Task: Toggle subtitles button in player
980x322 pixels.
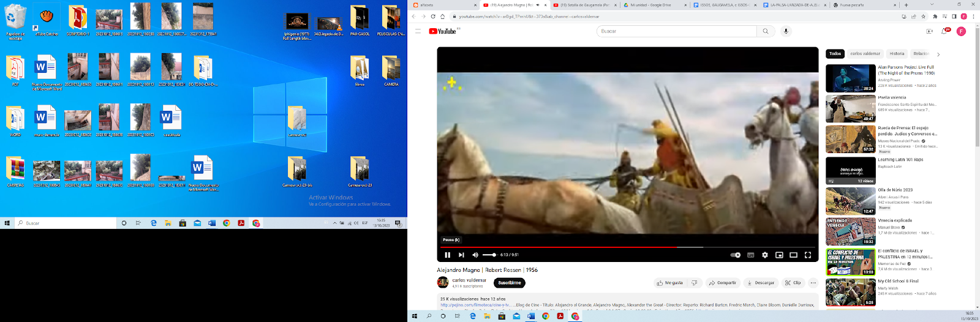Action: (x=750, y=255)
